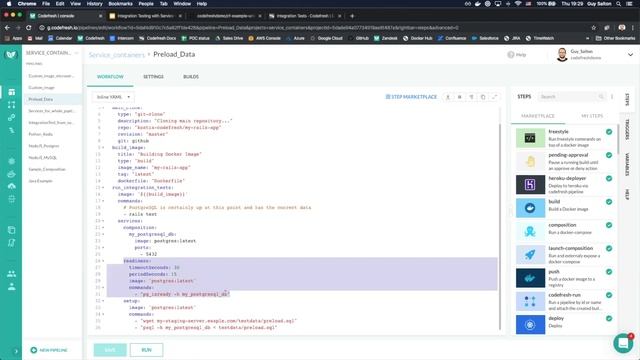640x360 pixels.
Task: Switch to the BUILDS tab
Action: [x=191, y=77]
